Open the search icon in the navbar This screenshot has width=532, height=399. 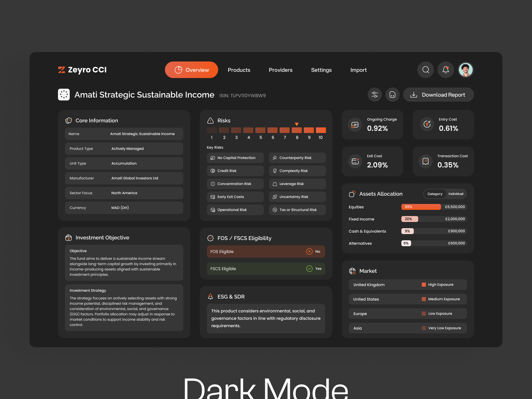tap(425, 70)
